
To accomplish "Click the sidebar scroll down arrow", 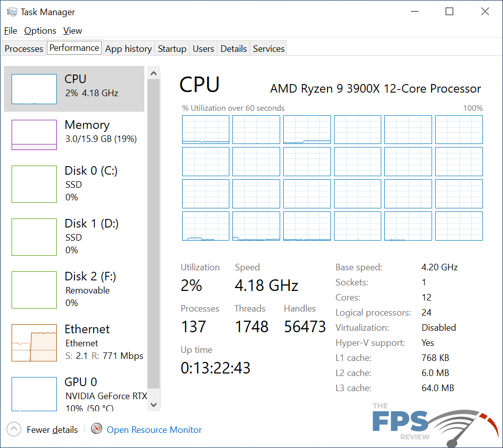I will [153, 405].
